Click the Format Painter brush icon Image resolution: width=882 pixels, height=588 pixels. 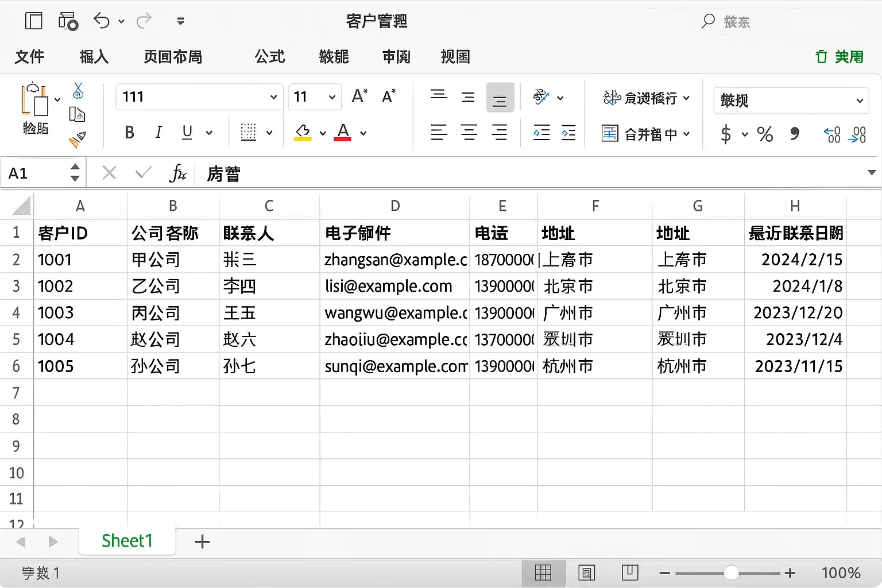pyautogui.click(x=77, y=140)
